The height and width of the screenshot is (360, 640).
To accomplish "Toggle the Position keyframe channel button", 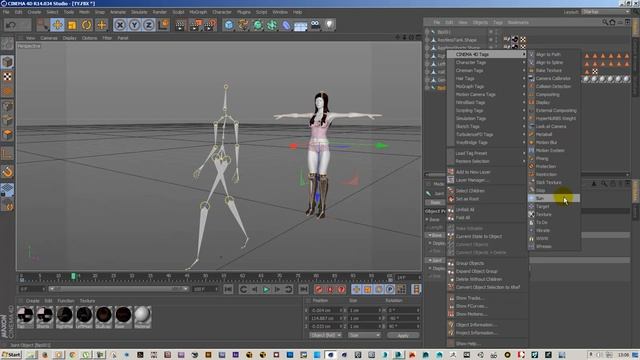I will 356,289.
